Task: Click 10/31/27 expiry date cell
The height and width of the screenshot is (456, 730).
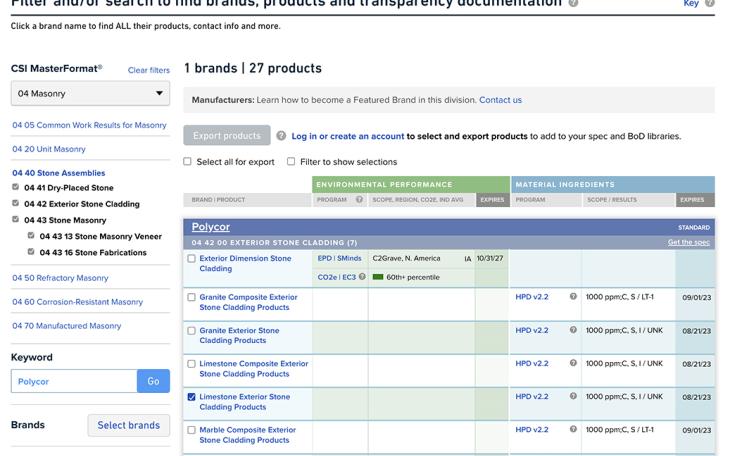Action: [490, 258]
